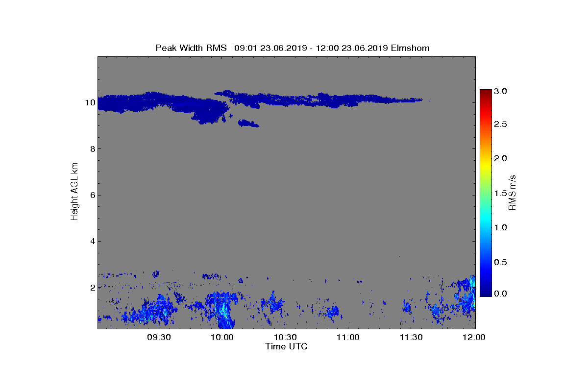Click the colorbar value '1.5'
The width and height of the screenshot is (588, 392).
[500, 193]
